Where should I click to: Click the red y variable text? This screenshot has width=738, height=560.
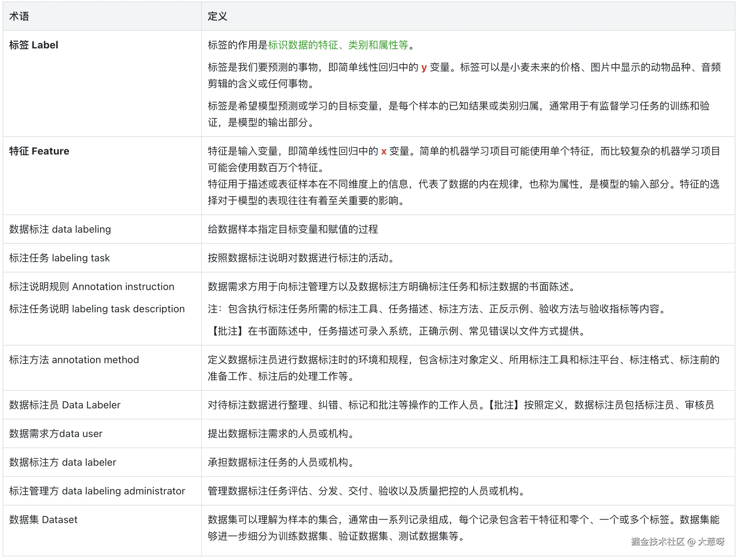(424, 67)
